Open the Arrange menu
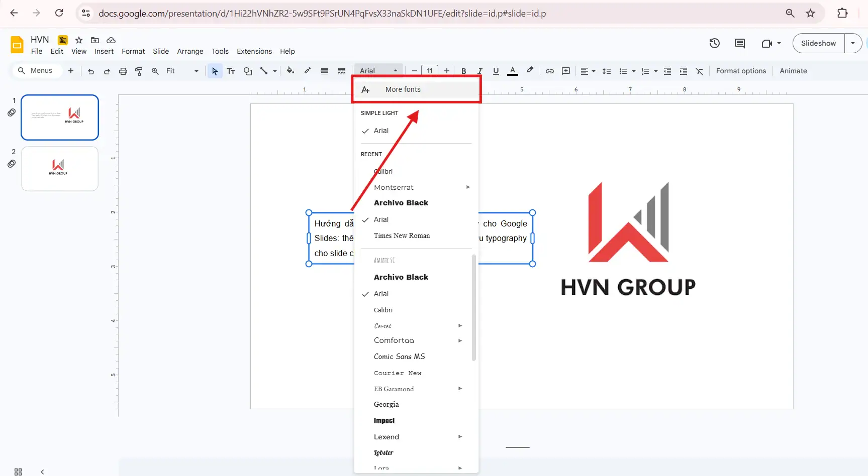868x476 pixels. (x=190, y=51)
